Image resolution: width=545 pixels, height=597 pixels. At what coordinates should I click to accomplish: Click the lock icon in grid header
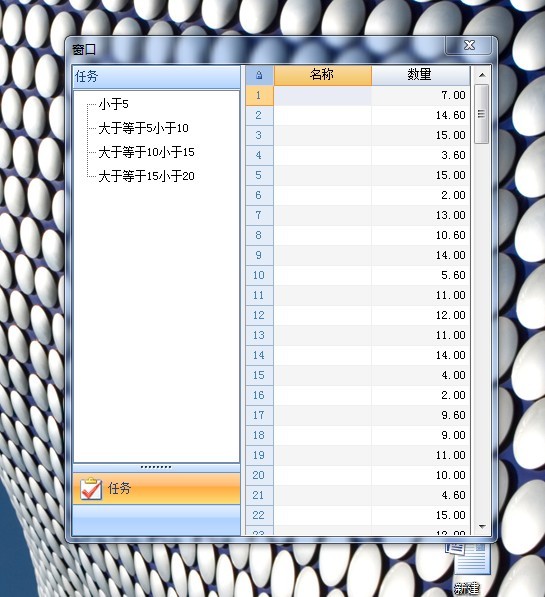click(x=259, y=75)
